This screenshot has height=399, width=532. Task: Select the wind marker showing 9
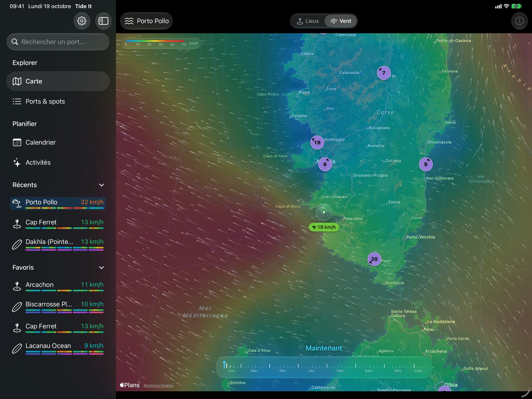point(426,164)
